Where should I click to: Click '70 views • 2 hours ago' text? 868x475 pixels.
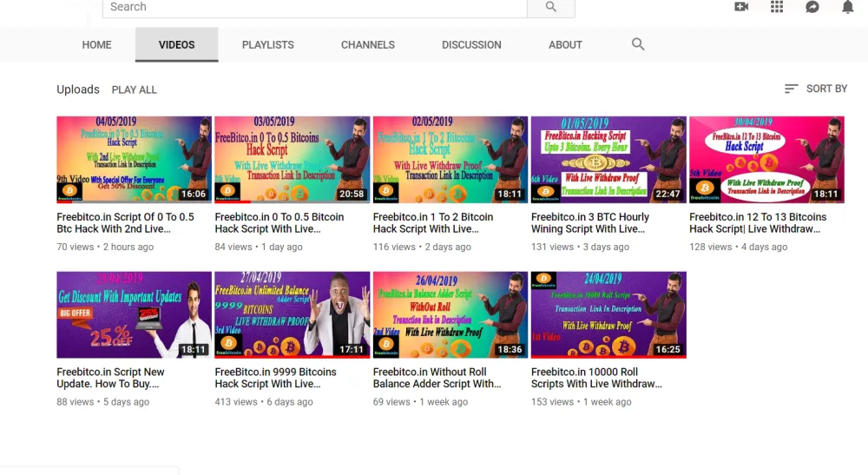[105, 247]
